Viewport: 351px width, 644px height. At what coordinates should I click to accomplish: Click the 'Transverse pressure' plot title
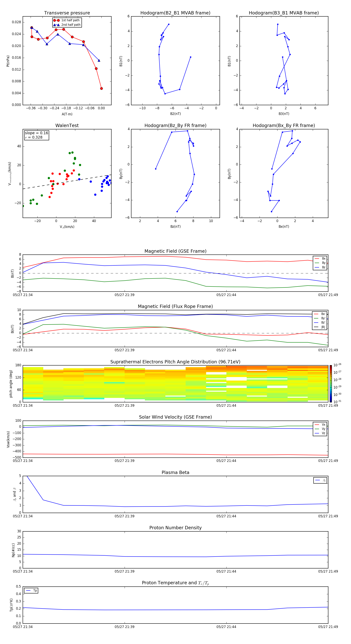(67, 13)
